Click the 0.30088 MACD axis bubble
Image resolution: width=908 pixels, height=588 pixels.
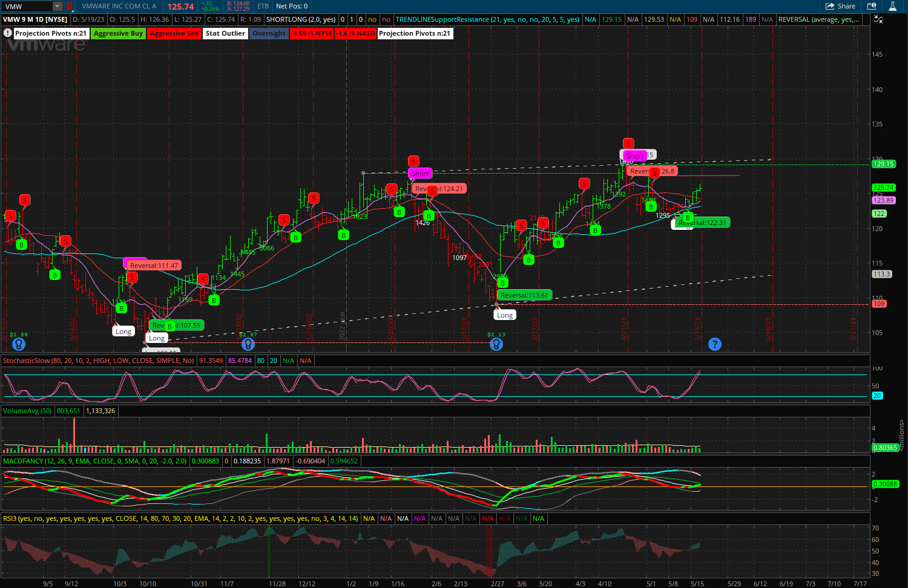884,484
